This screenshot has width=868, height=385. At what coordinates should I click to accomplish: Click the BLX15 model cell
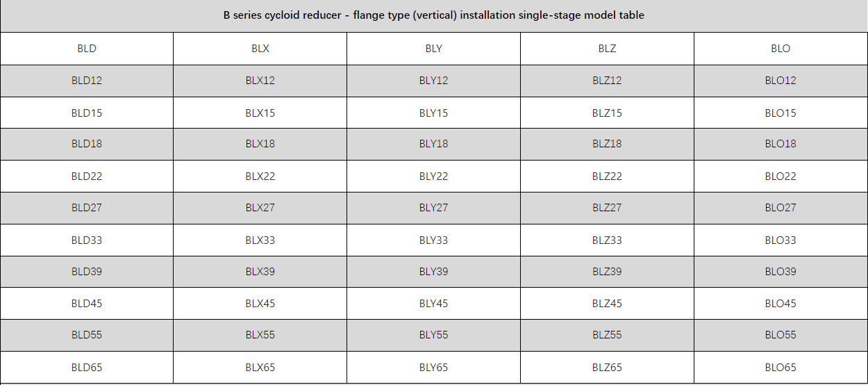pos(260,113)
